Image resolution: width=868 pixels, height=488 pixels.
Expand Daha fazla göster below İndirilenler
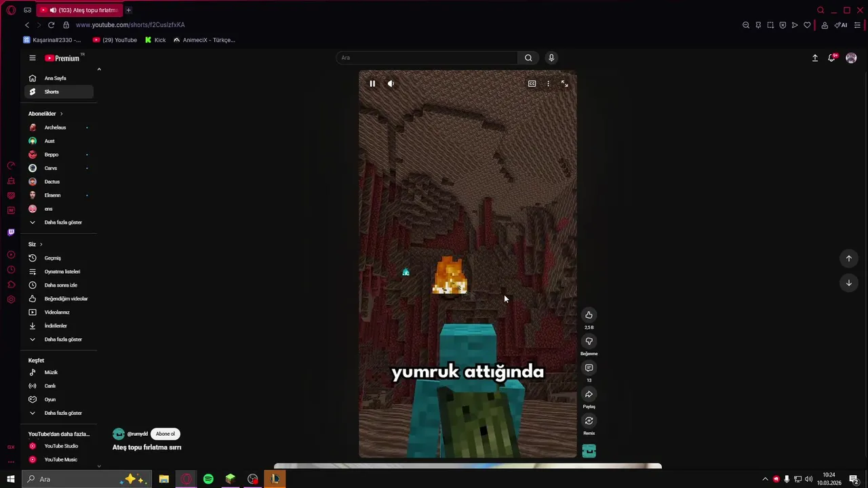tap(59, 340)
